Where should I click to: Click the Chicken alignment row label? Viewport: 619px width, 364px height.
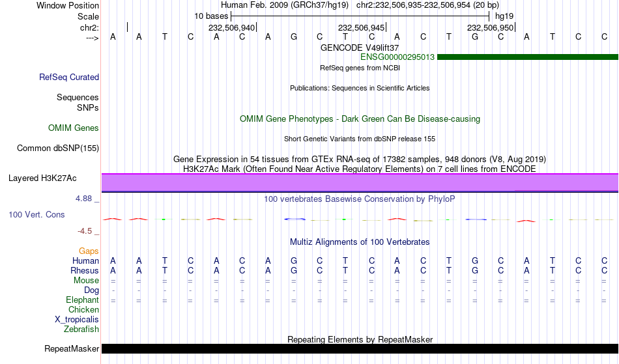83,310
